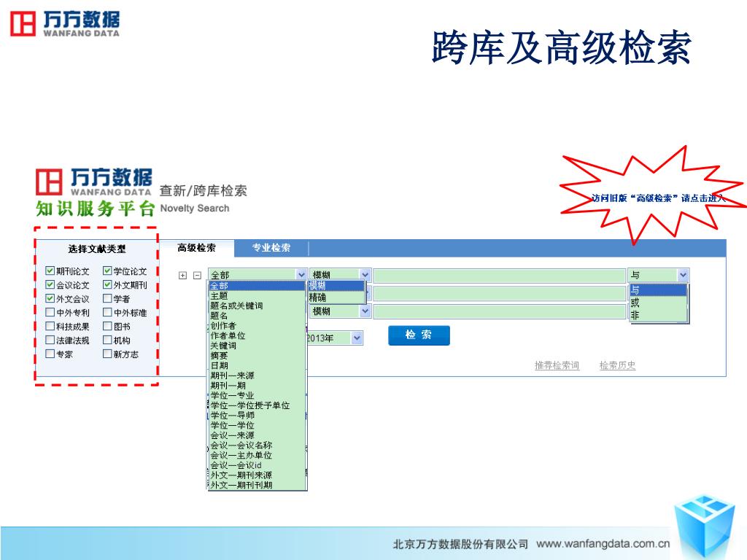Screen dimensions: 747x560
Task: Select 学位—学位 option
Action: tap(256, 426)
